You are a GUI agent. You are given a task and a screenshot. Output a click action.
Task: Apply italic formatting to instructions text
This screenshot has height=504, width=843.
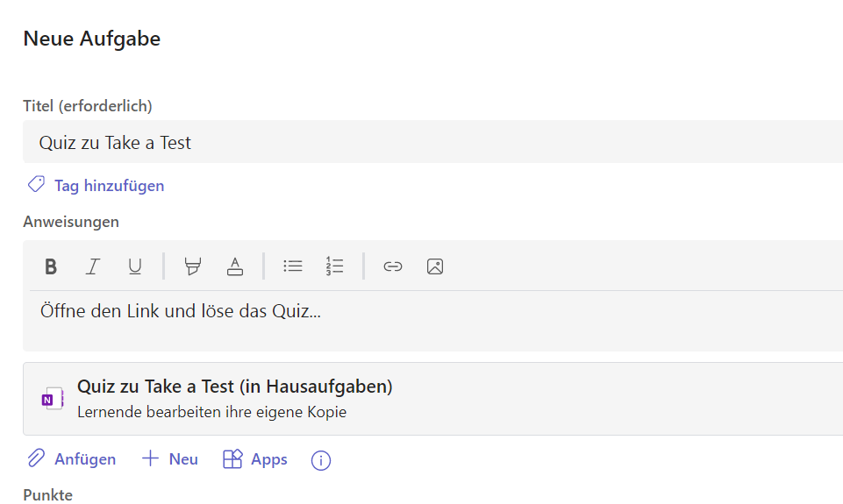[x=93, y=266]
